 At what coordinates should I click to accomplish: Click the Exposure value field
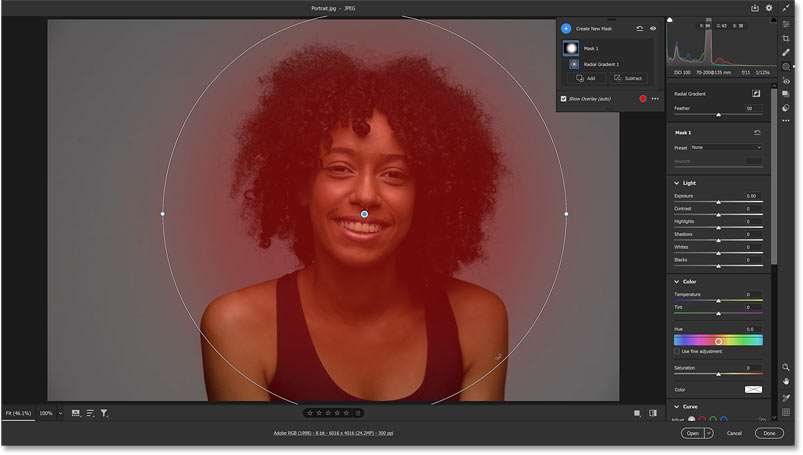click(x=753, y=196)
